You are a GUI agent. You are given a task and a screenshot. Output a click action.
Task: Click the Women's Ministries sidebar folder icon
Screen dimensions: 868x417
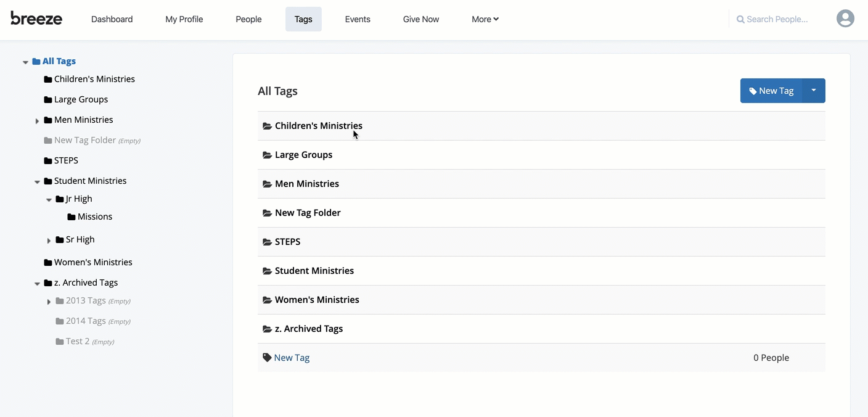pyautogui.click(x=48, y=263)
